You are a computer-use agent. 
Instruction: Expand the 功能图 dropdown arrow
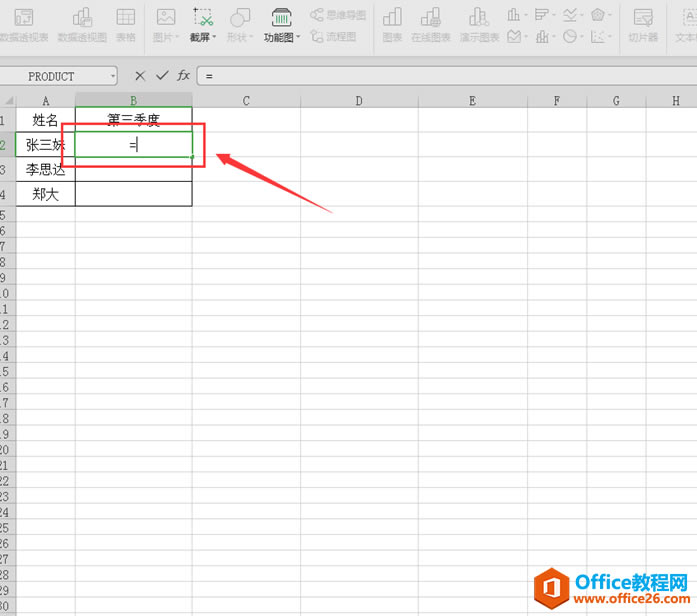298,37
